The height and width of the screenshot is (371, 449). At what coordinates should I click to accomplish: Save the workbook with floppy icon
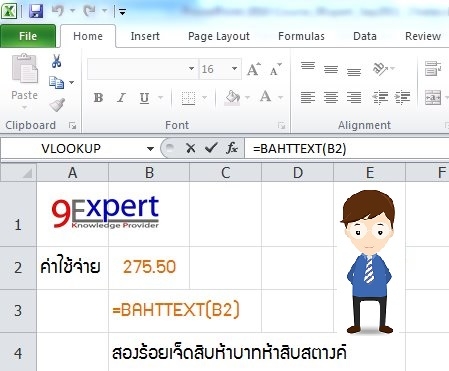pyautogui.click(x=36, y=11)
